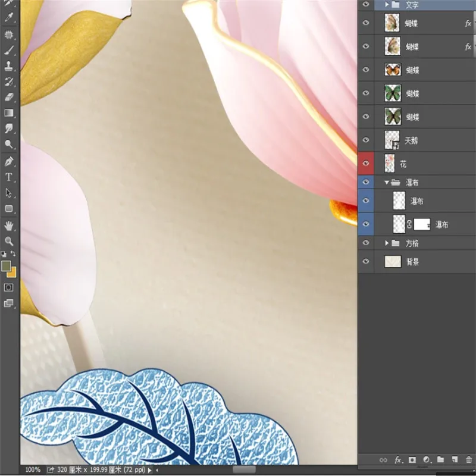Select the Spot Healing Brush tool
This screenshot has height=476, width=476.
tap(9, 35)
